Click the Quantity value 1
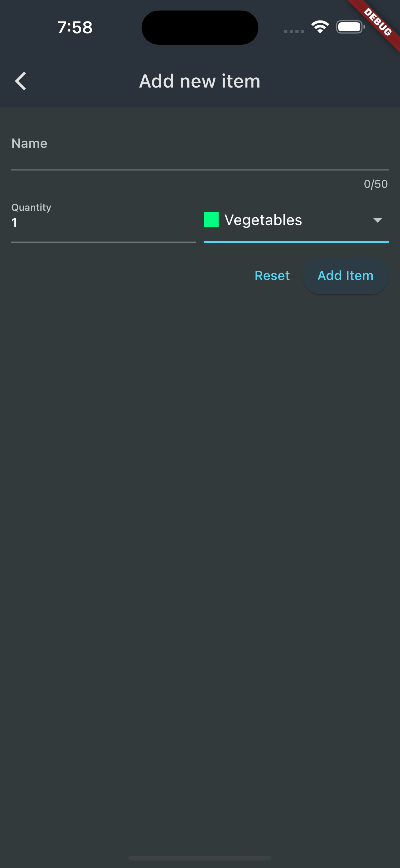The height and width of the screenshot is (868, 400). click(14, 223)
